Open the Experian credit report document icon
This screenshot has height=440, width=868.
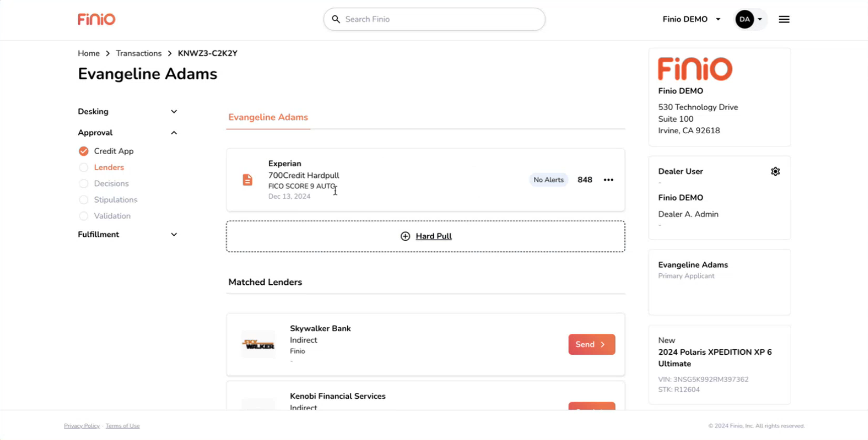click(247, 180)
